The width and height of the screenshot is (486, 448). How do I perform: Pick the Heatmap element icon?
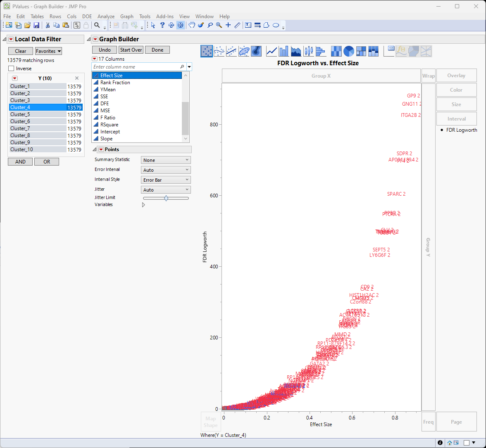tap(336, 51)
